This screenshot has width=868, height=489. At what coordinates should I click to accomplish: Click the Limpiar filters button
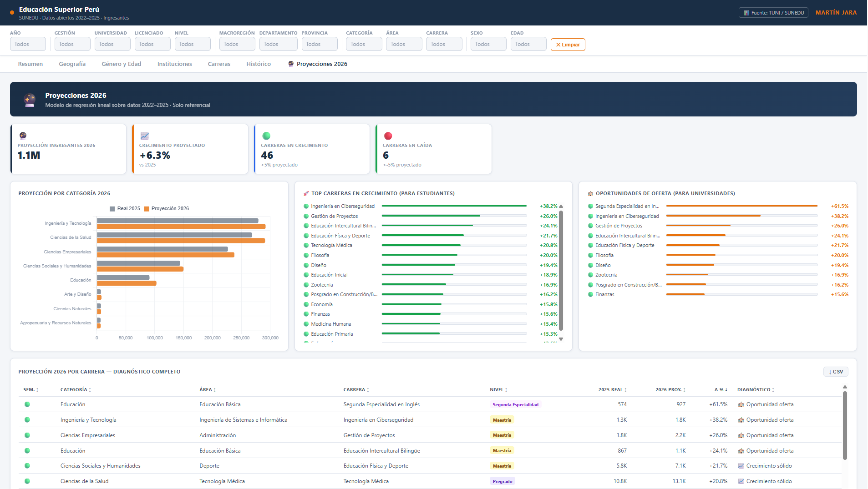pos(568,45)
